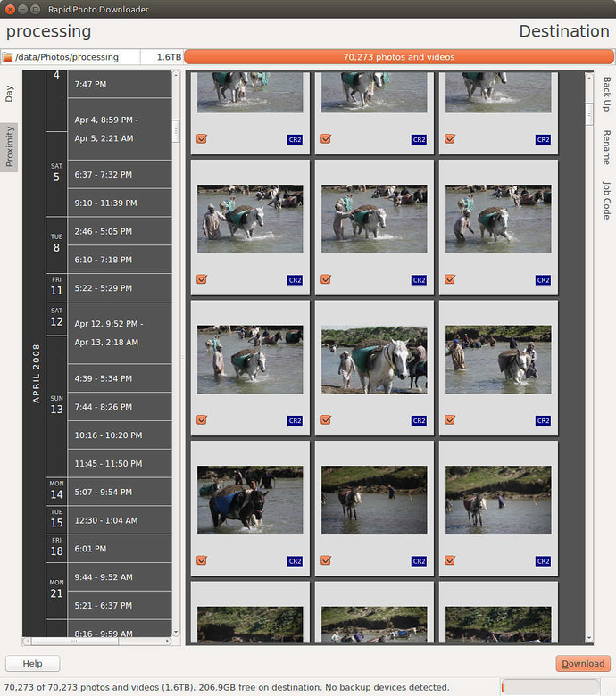The width and height of the screenshot is (616, 696).
Task: Select the 6:10 - 7:18 PM time range
Action: click(x=120, y=260)
